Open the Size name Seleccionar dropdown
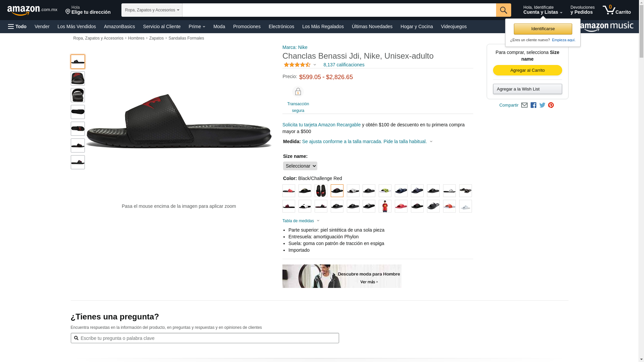 pos(300,166)
